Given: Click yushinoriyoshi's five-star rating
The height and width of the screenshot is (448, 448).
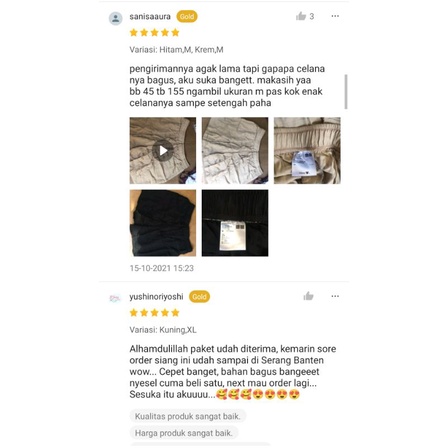Looking at the screenshot, I should 155,313.
